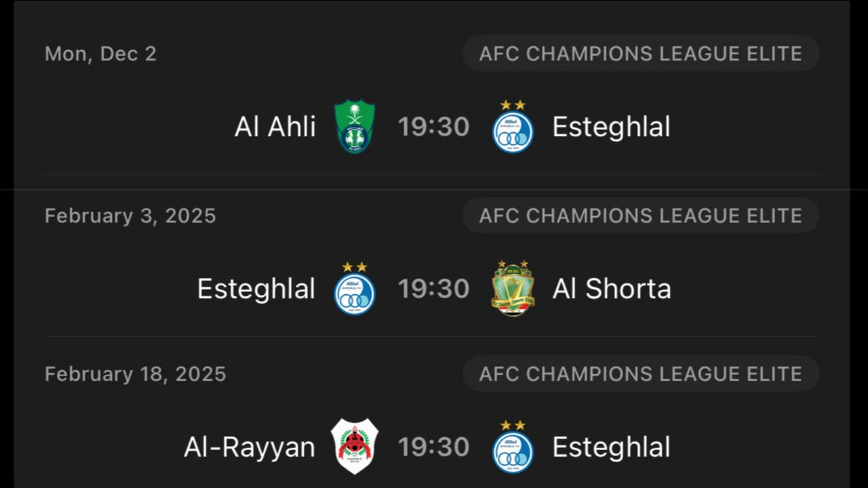Click the Esteghlal name opposite Al Shorta

(x=256, y=289)
